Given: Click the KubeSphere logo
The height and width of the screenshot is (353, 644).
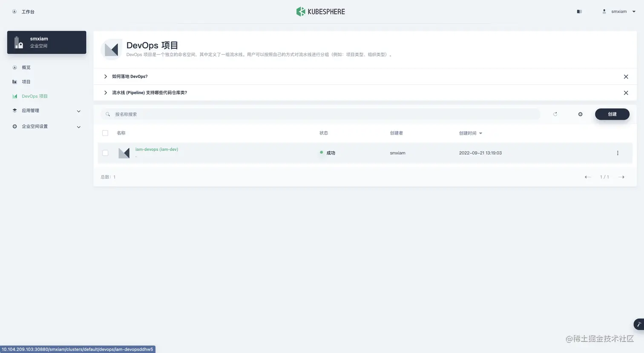Looking at the screenshot, I should (x=321, y=11).
